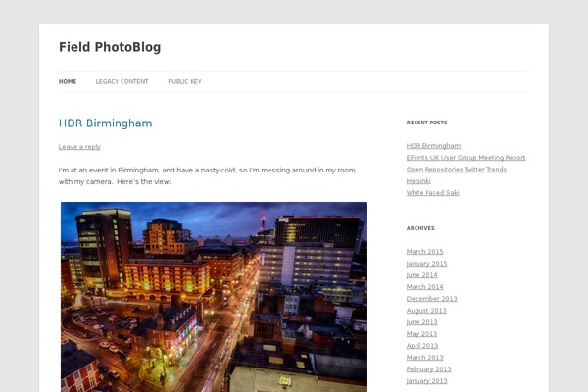This screenshot has height=392, width=588.
Task: Open the Birmingham night cityscape photo
Action: point(214,297)
